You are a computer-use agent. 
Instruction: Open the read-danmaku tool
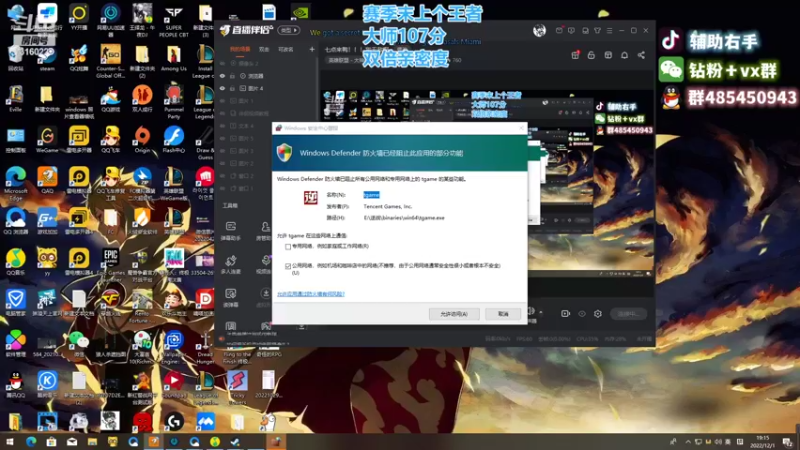coord(231,297)
